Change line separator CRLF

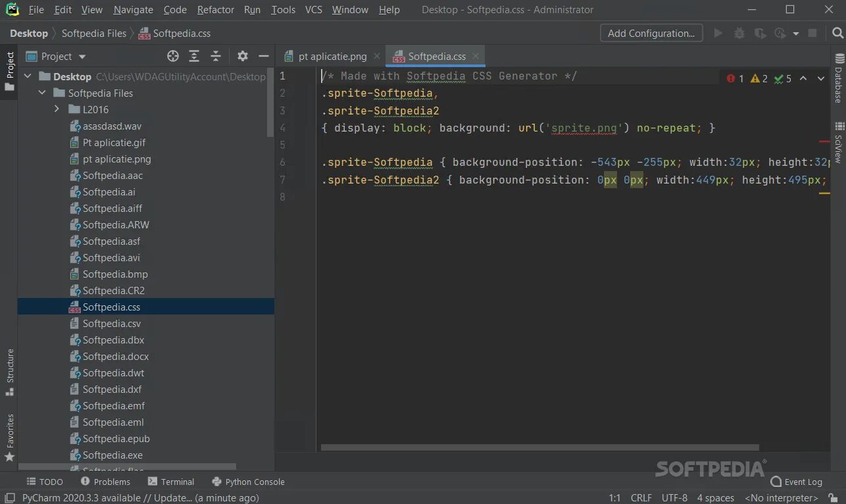(x=641, y=498)
